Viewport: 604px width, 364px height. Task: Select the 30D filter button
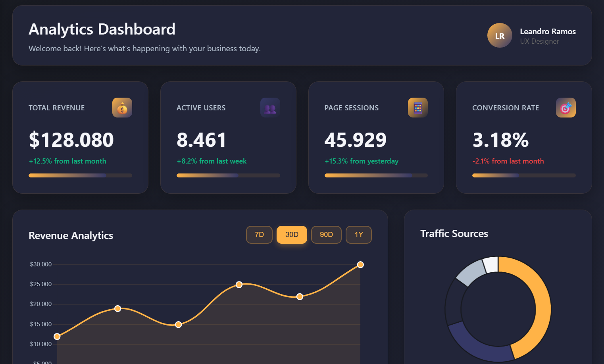[292, 235]
